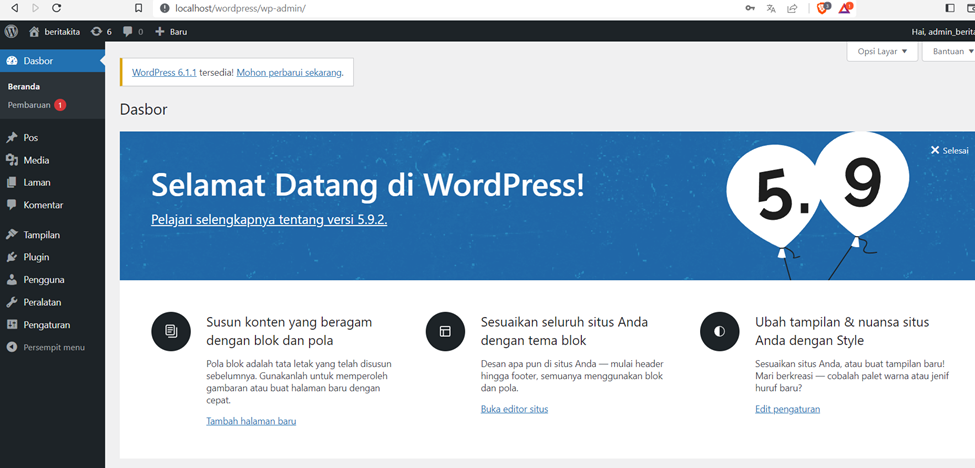The height and width of the screenshot is (468, 975).
Task: Click the bookmark icon beside the address bar
Action: point(138,8)
